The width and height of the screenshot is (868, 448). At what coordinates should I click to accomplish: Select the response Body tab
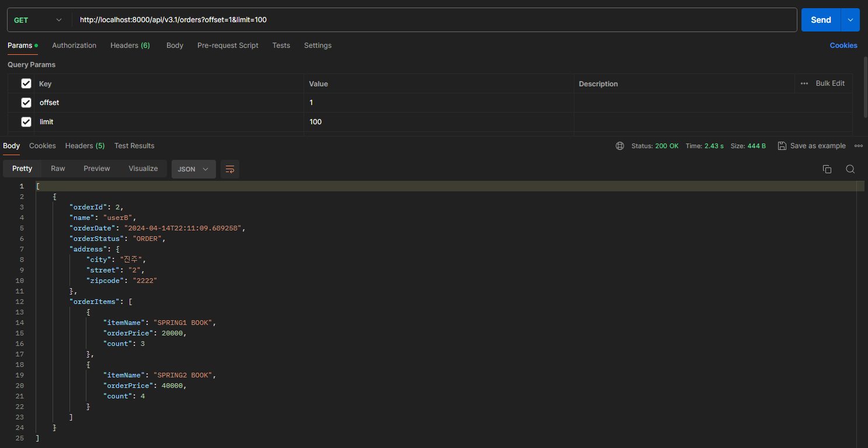coord(11,146)
